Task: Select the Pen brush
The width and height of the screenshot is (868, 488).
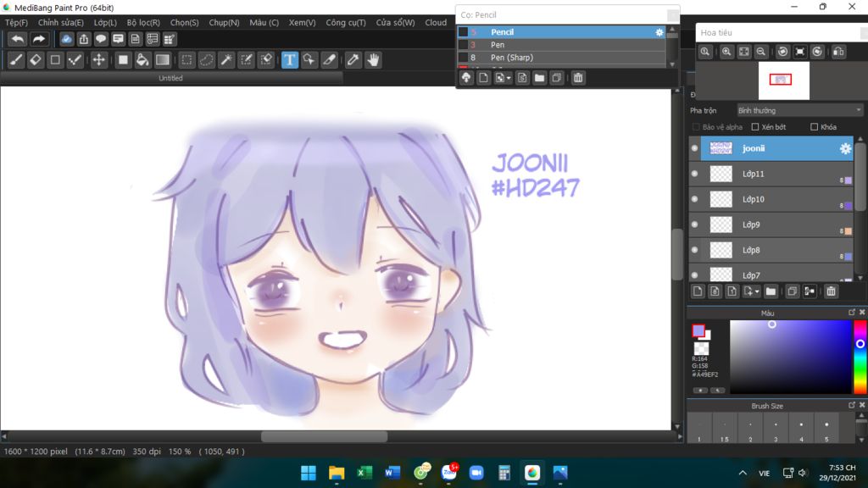Action: click(561, 45)
